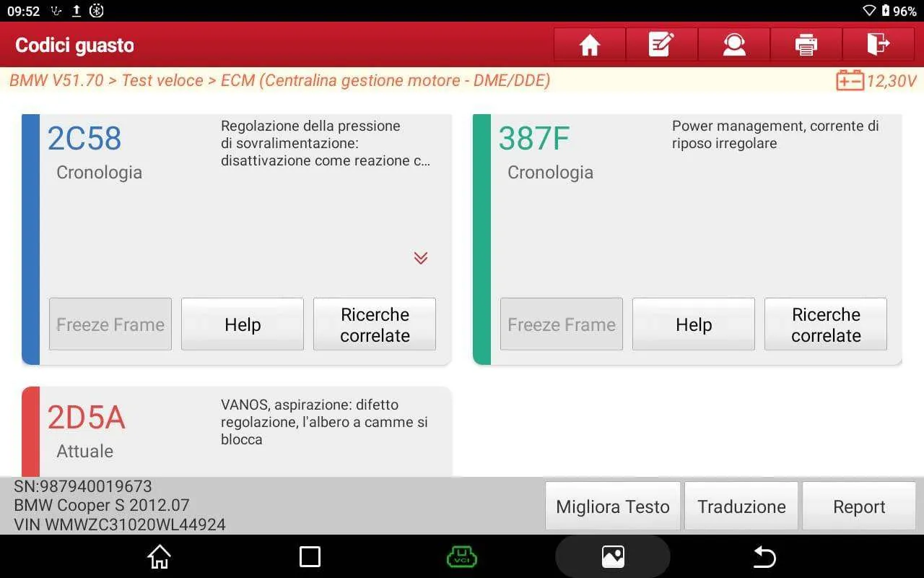The width and height of the screenshot is (924, 578).
Task: Tap the VIN WMWZC31020WL44924 line
Action: [120, 525]
